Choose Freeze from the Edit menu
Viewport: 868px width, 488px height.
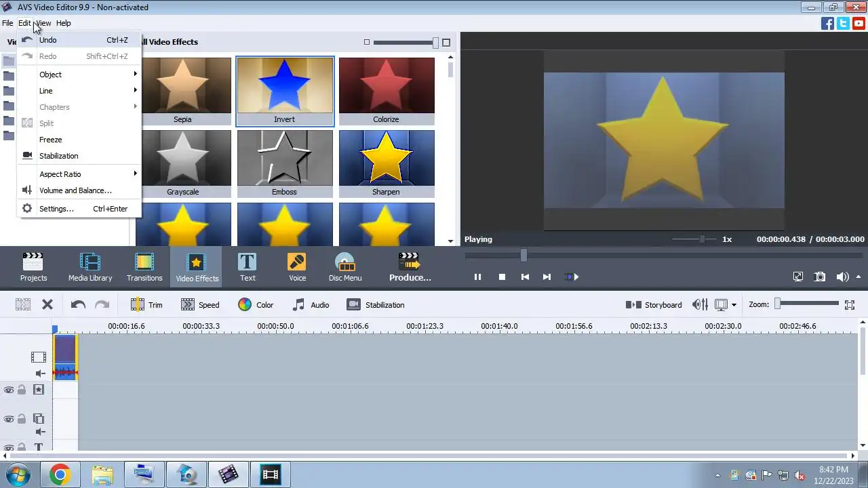80,140
